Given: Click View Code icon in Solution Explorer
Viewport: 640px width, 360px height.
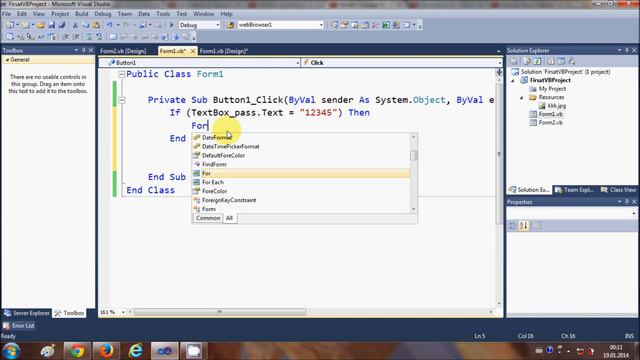Looking at the screenshot, I should [x=551, y=61].
